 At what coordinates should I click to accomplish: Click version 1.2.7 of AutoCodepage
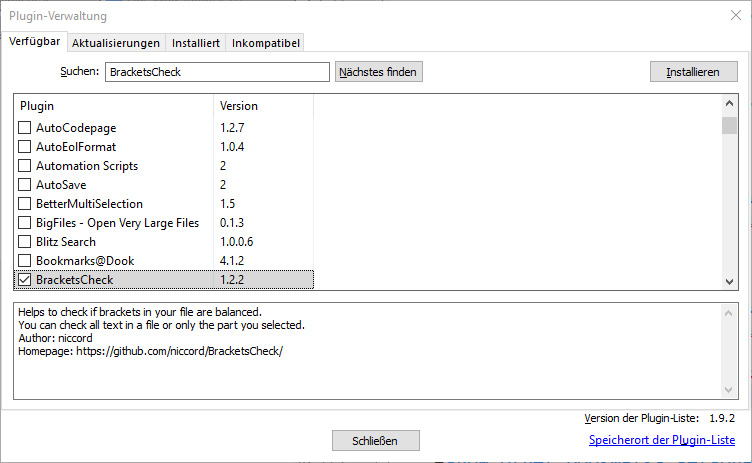tap(232, 128)
